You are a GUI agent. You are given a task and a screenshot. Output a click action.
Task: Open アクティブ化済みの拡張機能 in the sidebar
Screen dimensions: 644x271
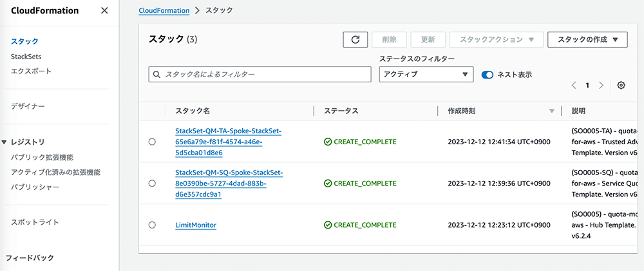(56, 173)
